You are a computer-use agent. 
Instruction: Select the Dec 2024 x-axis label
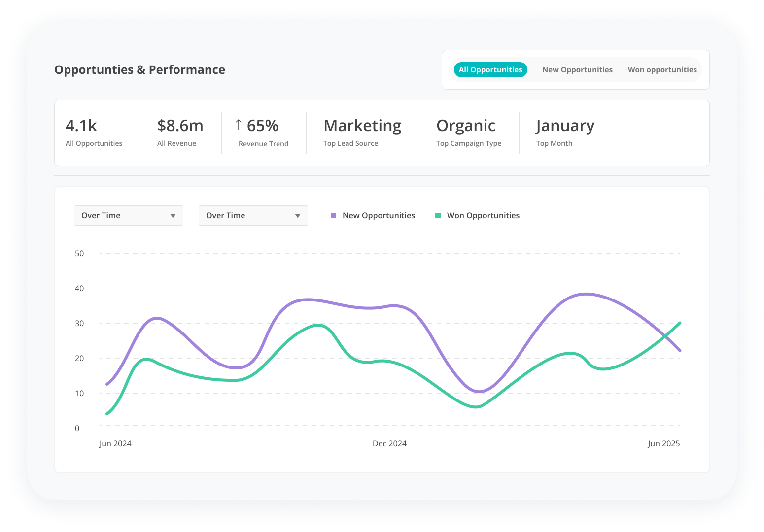coord(389,443)
